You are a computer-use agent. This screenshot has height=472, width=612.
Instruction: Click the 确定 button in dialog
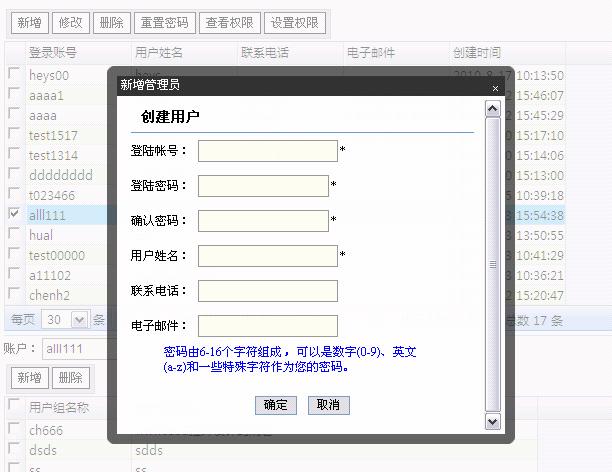[x=275, y=405]
